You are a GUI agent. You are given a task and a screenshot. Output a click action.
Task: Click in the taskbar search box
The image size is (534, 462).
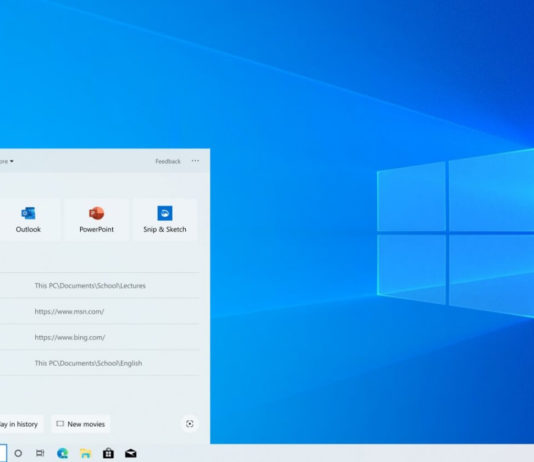tap(3, 453)
